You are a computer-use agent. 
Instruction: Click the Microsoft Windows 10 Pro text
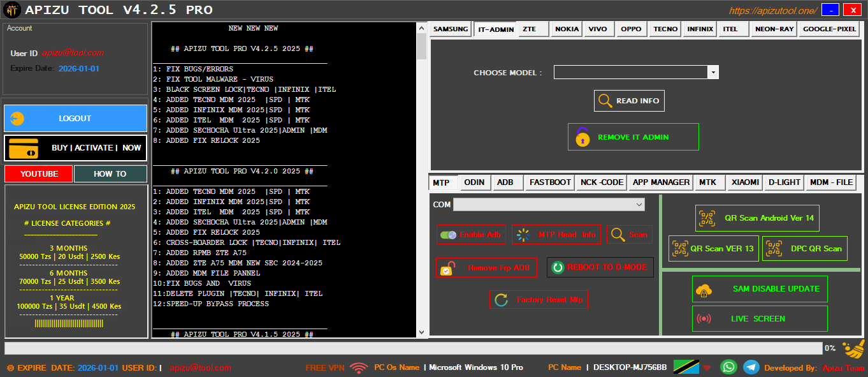pyautogui.click(x=476, y=367)
